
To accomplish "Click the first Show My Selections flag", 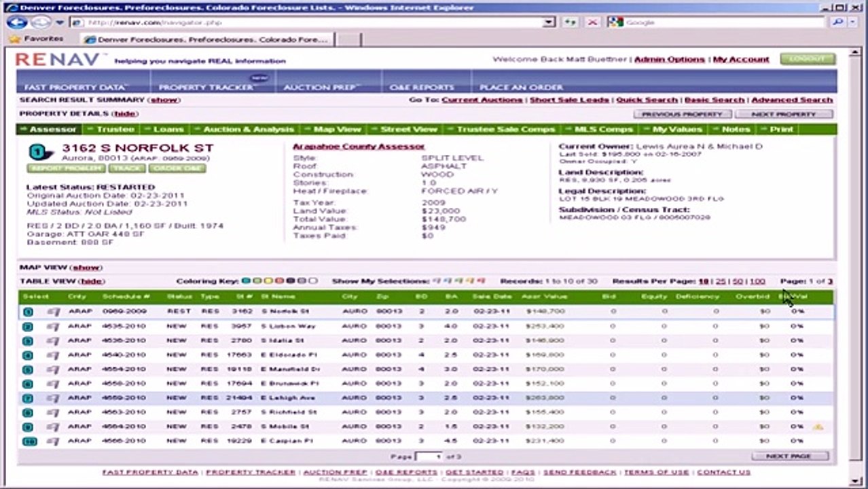I will (436, 281).
